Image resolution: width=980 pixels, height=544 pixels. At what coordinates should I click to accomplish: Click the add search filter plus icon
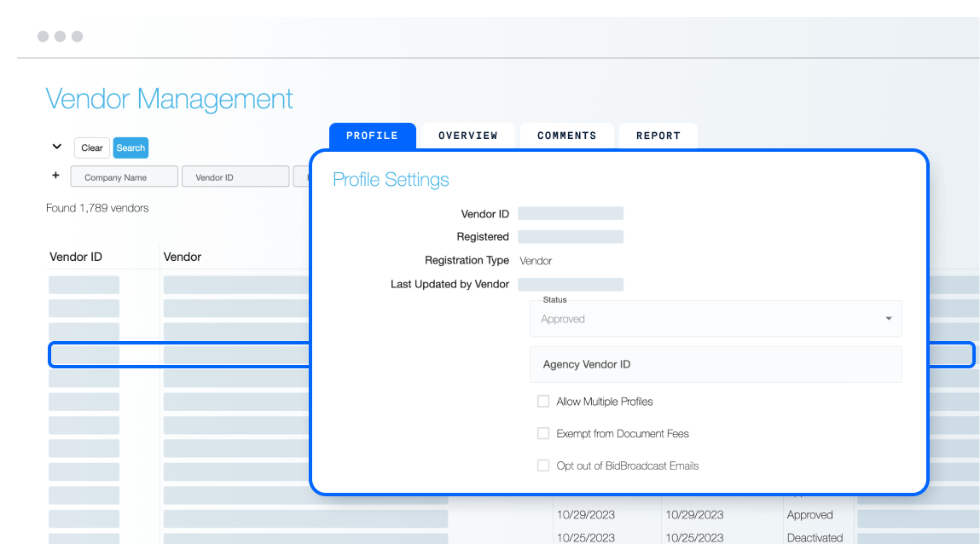tap(55, 176)
